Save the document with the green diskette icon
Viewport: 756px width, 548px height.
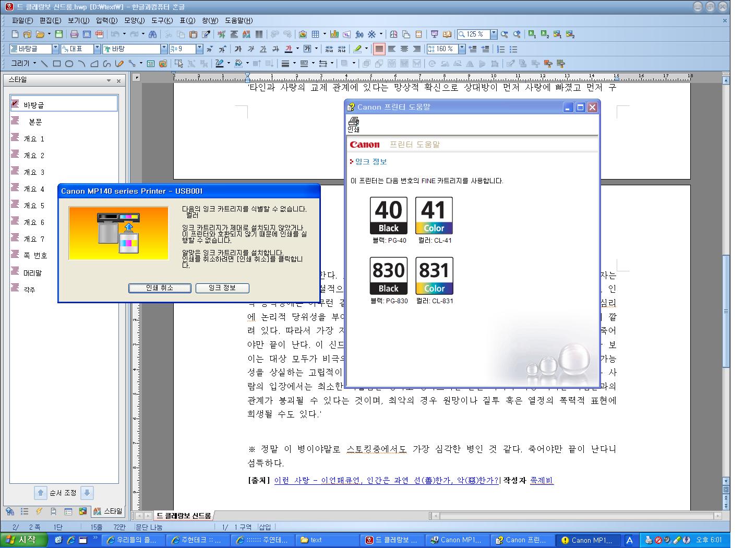tap(59, 34)
